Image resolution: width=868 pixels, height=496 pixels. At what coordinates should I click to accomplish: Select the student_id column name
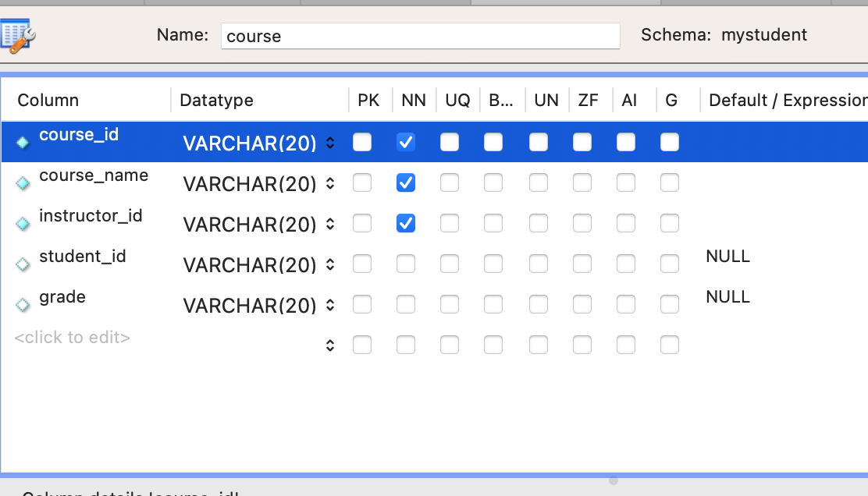(83, 256)
